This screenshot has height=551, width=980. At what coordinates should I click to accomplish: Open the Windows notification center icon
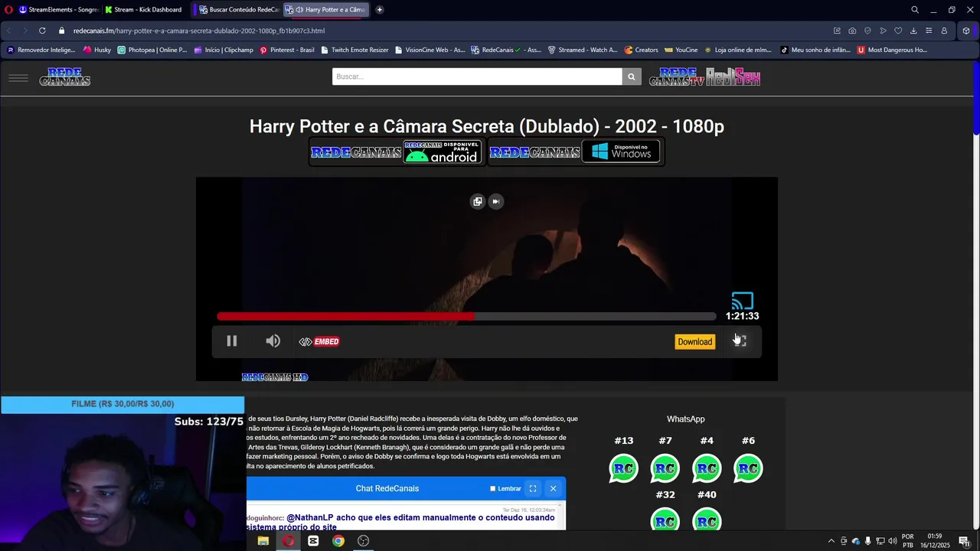[x=964, y=541]
